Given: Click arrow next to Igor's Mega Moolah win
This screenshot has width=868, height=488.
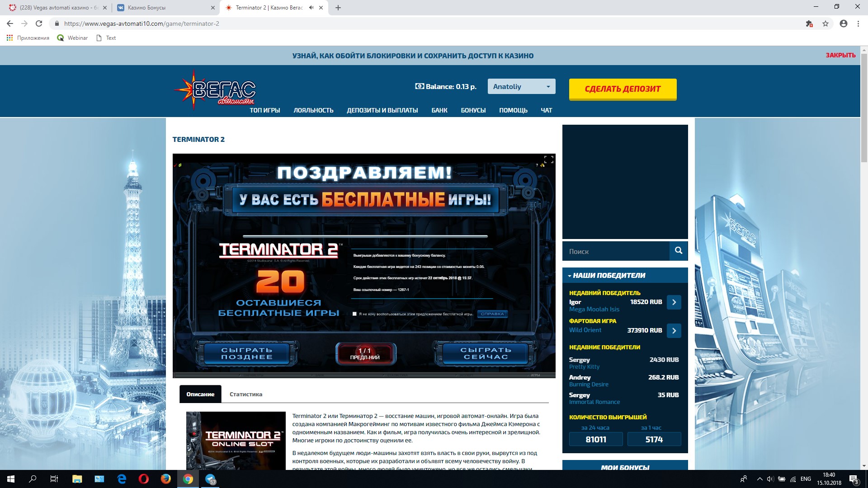Looking at the screenshot, I should [674, 302].
